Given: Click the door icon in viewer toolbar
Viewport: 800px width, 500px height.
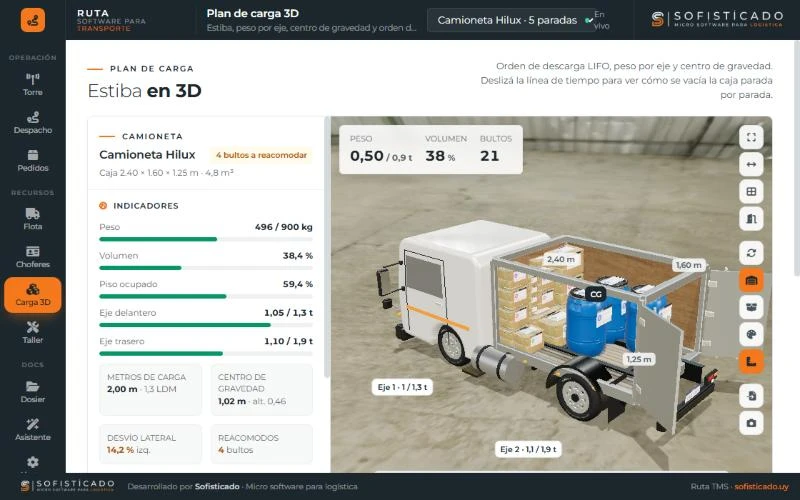Looking at the screenshot, I should pos(751,219).
